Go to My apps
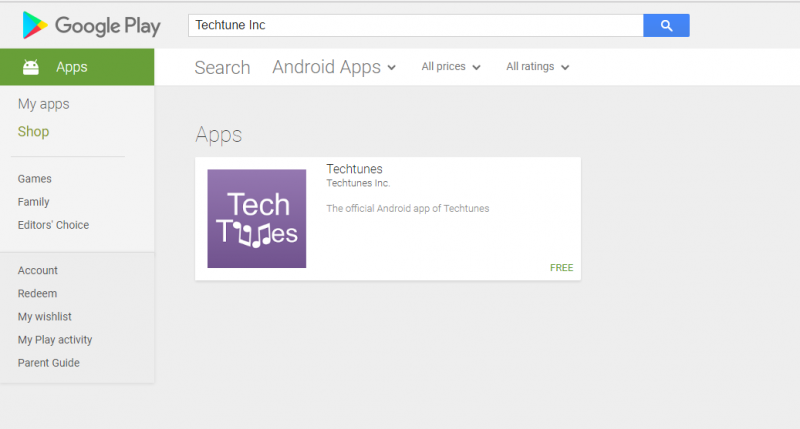Image resolution: width=800 pixels, height=429 pixels. [x=44, y=104]
